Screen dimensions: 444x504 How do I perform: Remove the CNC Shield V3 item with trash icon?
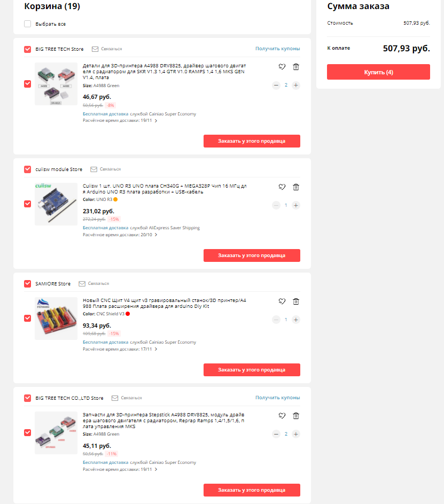(x=296, y=301)
